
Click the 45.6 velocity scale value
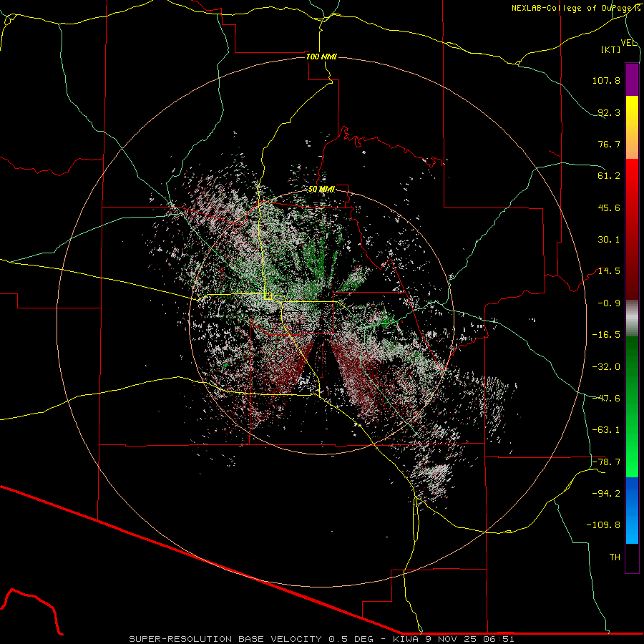pyautogui.click(x=609, y=208)
